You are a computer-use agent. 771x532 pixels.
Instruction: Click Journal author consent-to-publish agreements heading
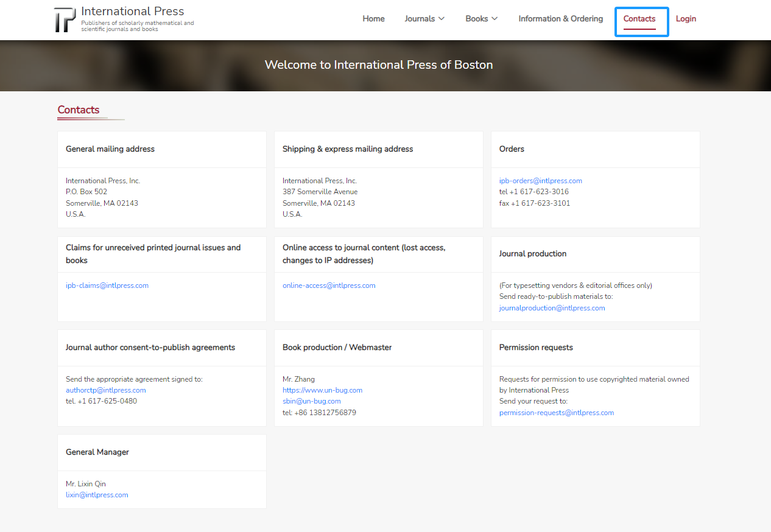point(150,348)
